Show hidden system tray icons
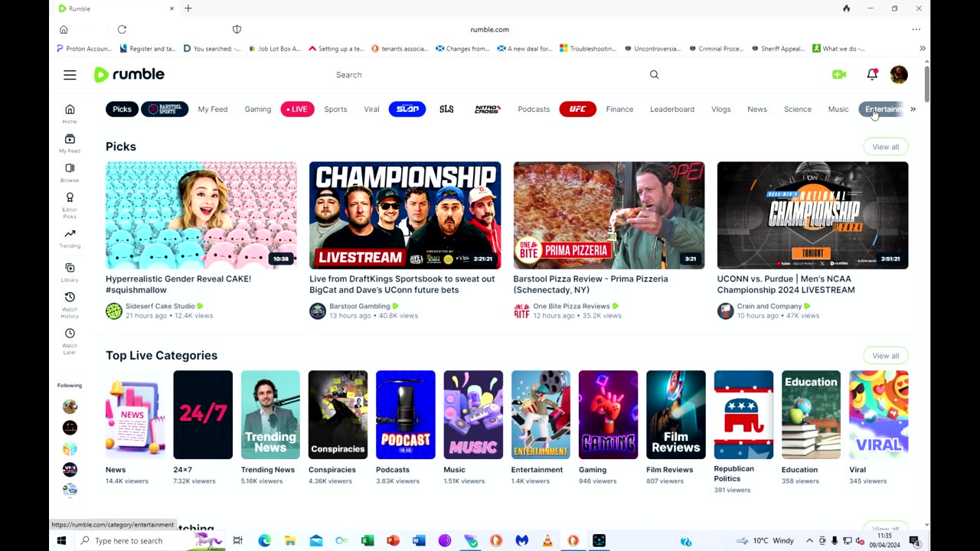Viewport: 980px width, 551px height. [809, 540]
